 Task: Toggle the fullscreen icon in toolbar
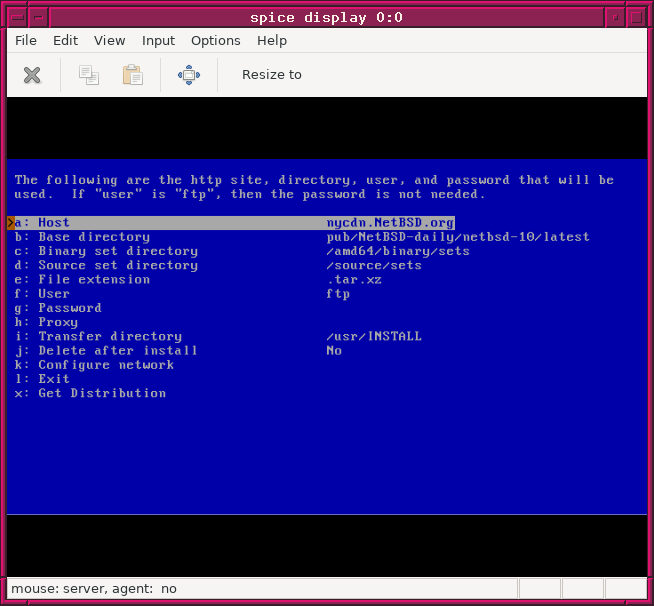(x=188, y=75)
